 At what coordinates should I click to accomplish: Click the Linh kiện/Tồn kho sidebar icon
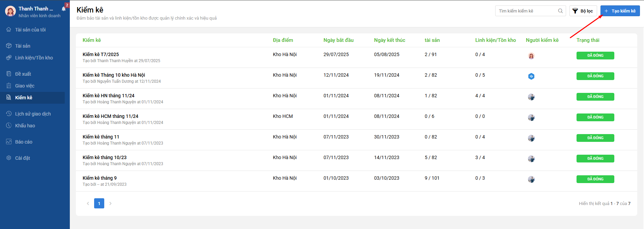click(9, 57)
